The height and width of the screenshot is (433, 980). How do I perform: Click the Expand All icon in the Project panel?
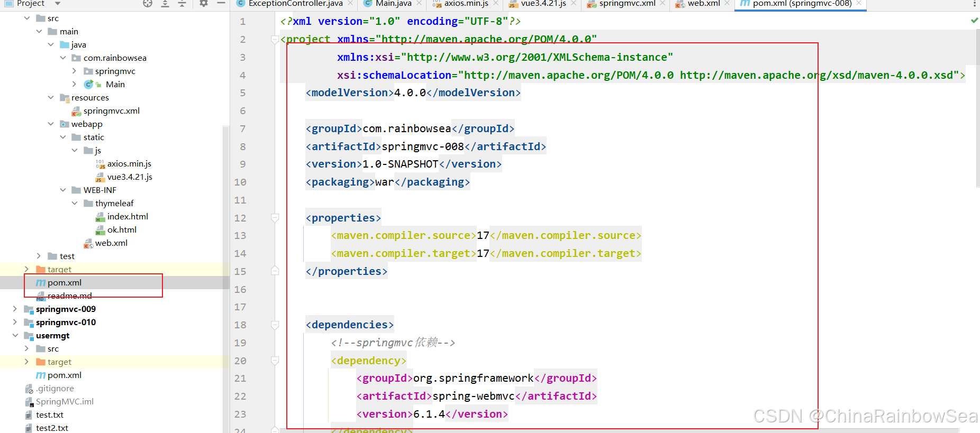click(x=165, y=3)
